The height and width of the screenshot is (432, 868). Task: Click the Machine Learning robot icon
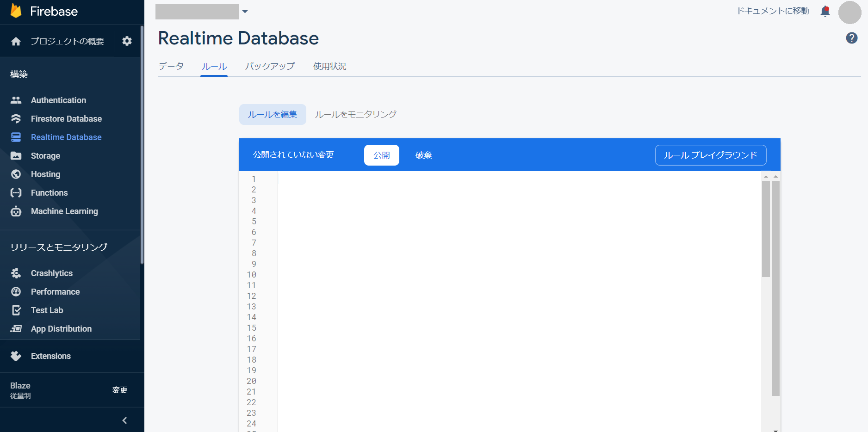pos(16,211)
